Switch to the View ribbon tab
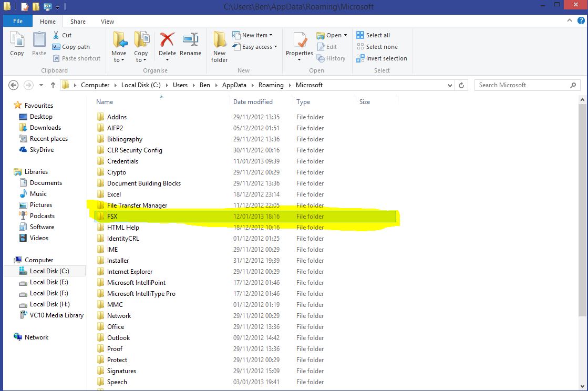The width and height of the screenshot is (588, 391). pos(107,22)
